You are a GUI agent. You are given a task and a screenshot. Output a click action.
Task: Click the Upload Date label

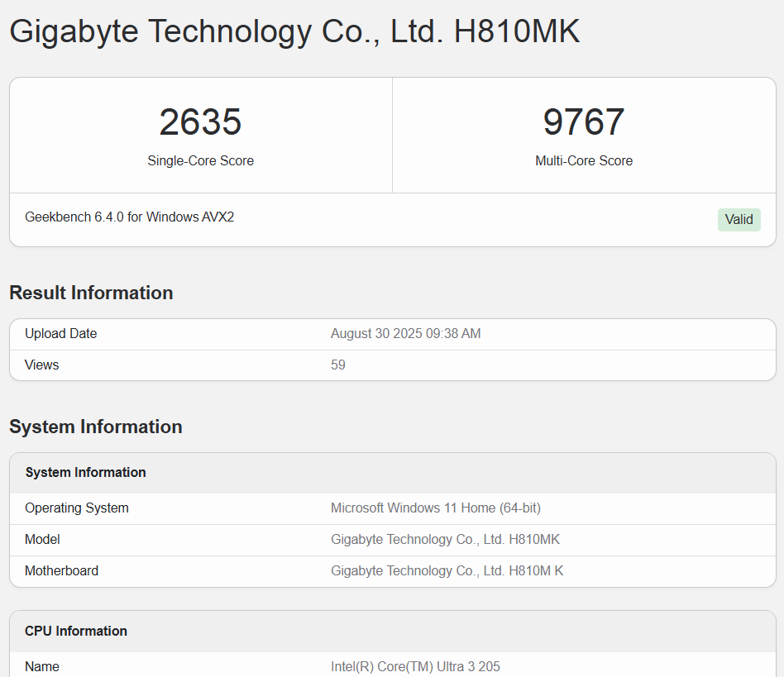[x=61, y=334]
